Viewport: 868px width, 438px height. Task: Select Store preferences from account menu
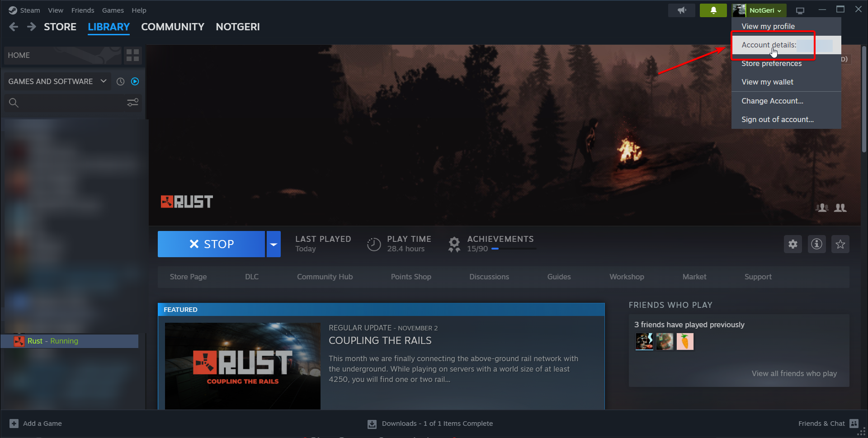[x=771, y=63]
